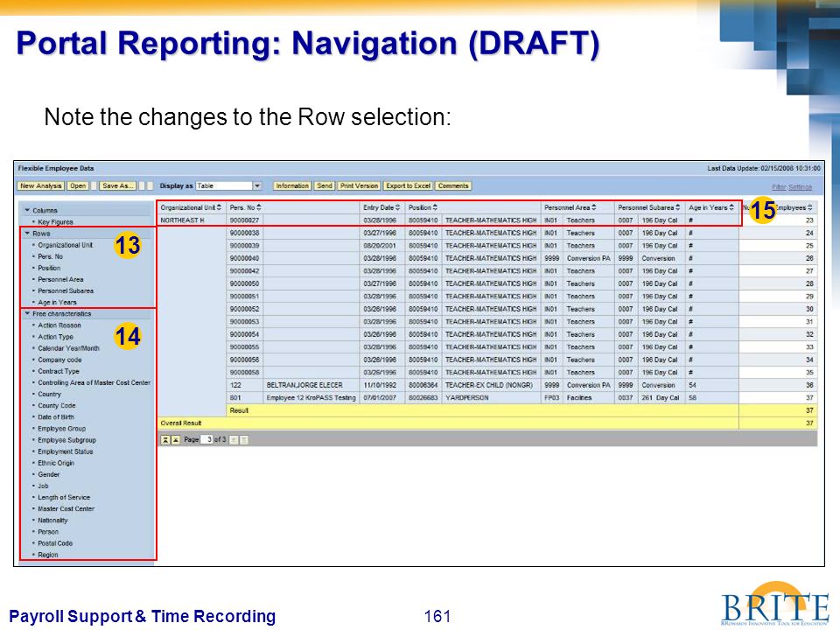Select Employee Group characteristic
The width and height of the screenshot is (840, 630).
61,429
